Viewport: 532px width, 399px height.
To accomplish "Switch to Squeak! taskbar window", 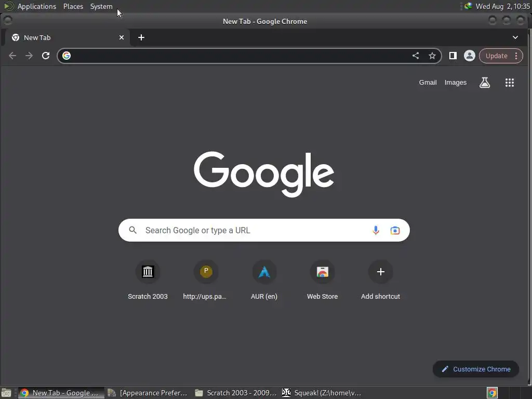I will (x=322, y=393).
